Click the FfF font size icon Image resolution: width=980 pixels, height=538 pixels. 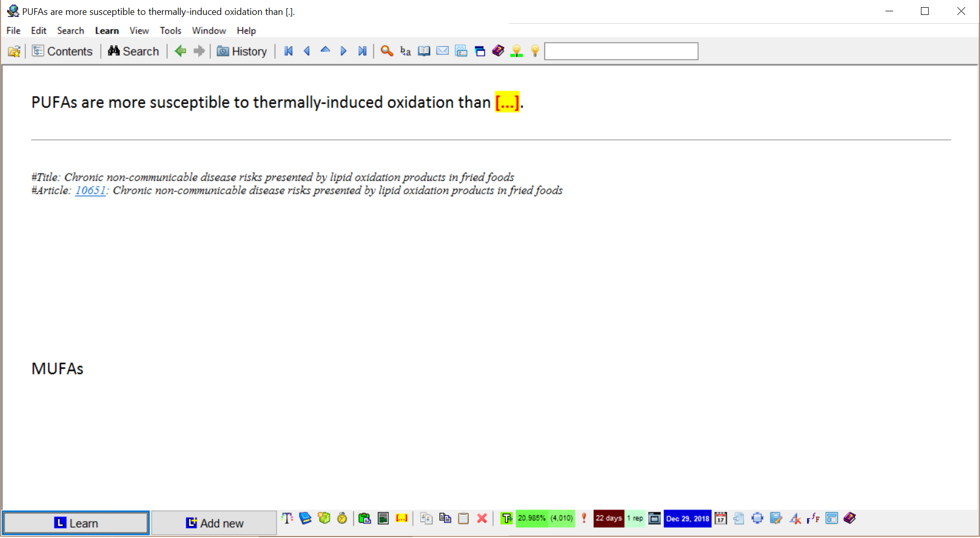(x=813, y=518)
